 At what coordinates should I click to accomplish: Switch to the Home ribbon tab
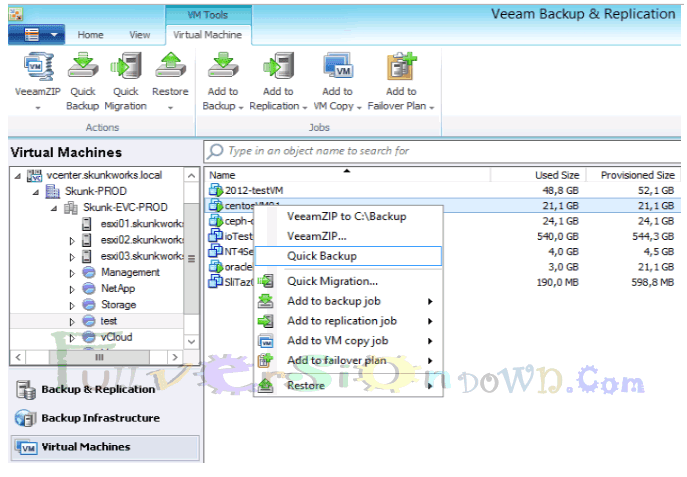click(x=91, y=35)
